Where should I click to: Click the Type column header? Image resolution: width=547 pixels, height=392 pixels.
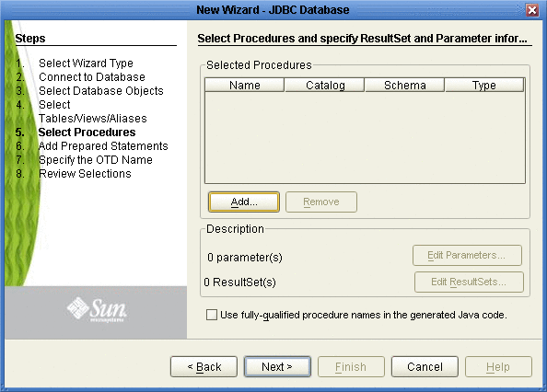484,86
